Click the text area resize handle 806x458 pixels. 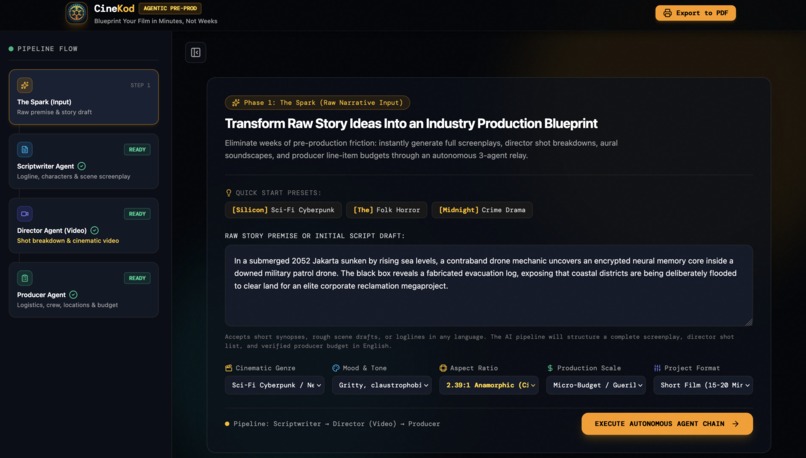pyautogui.click(x=748, y=322)
